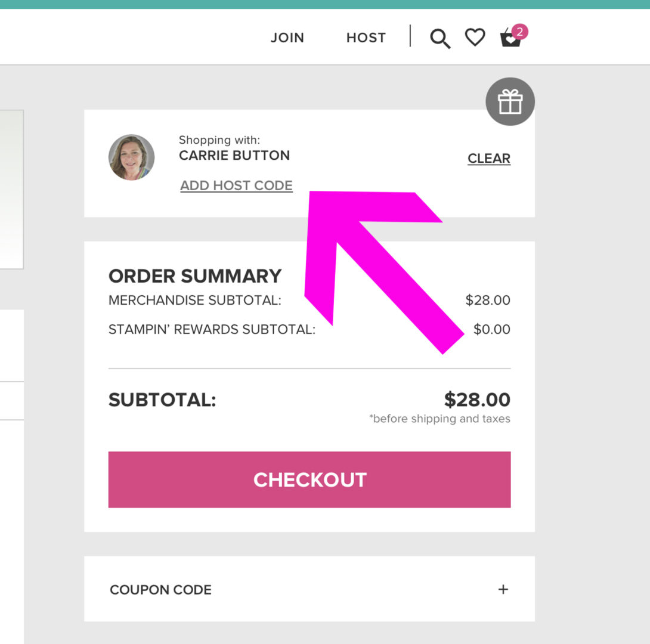This screenshot has height=644, width=650.
Task: Open the JOIN menu item
Action: pyautogui.click(x=287, y=38)
